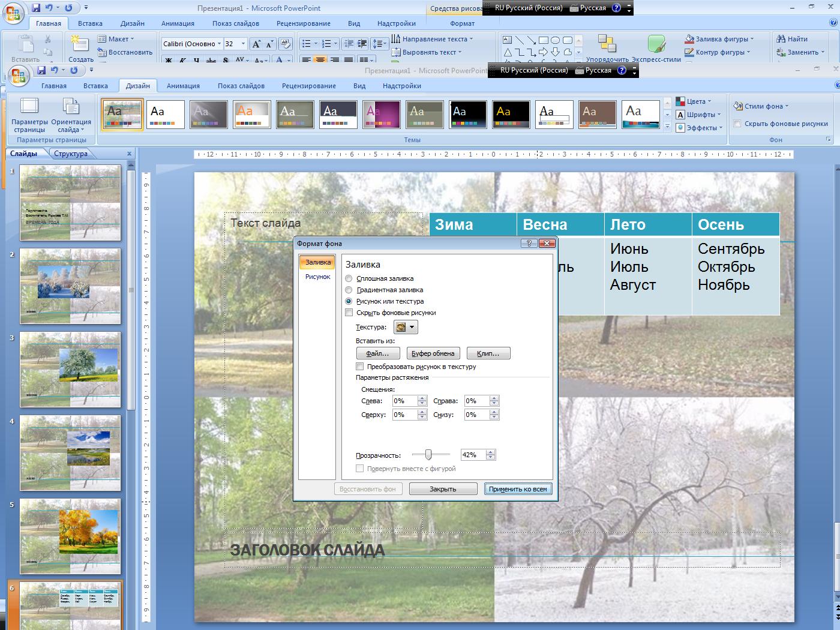Undo via the front window's quick access toolbar
Image resolution: width=840 pixels, height=630 pixels.
click(55, 70)
